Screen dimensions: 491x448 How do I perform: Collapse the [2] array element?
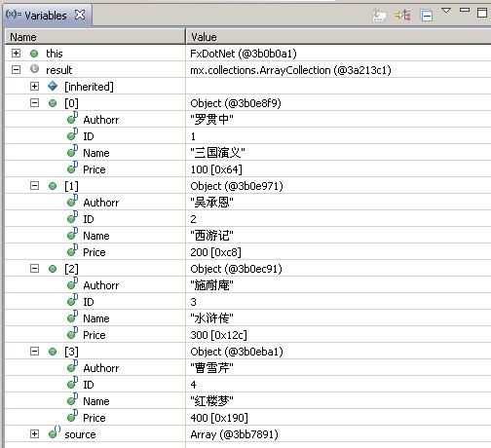34,269
